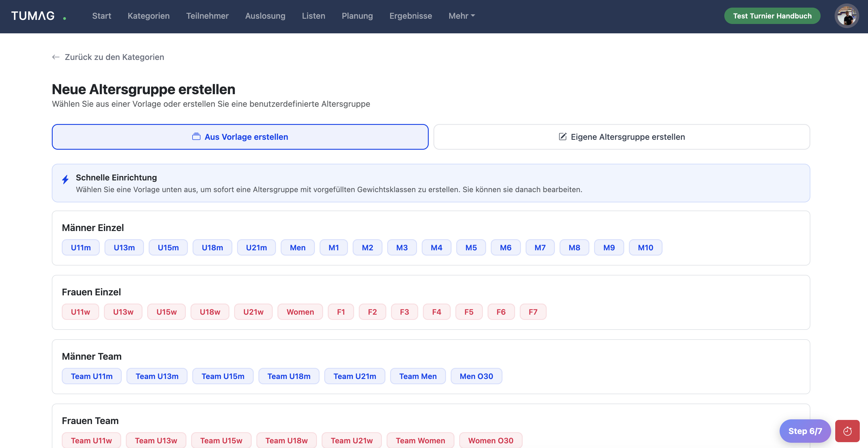Pick the Women template
Image resolution: width=868 pixels, height=448 pixels.
click(300, 312)
